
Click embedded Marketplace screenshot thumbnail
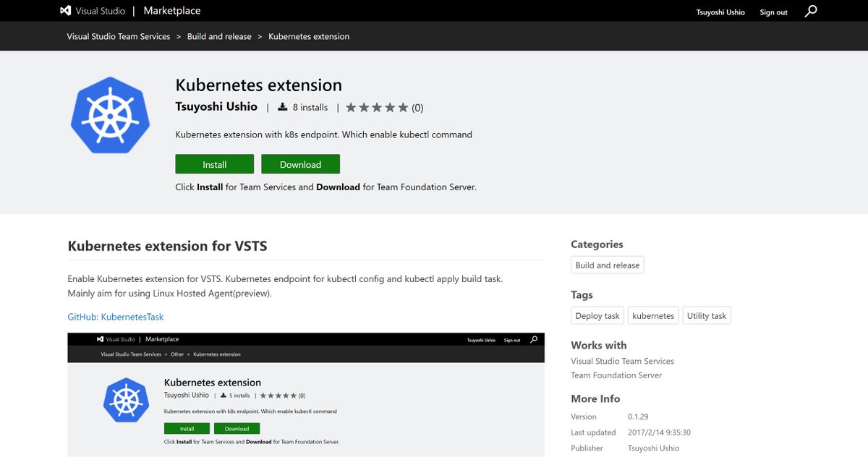[x=306, y=395]
